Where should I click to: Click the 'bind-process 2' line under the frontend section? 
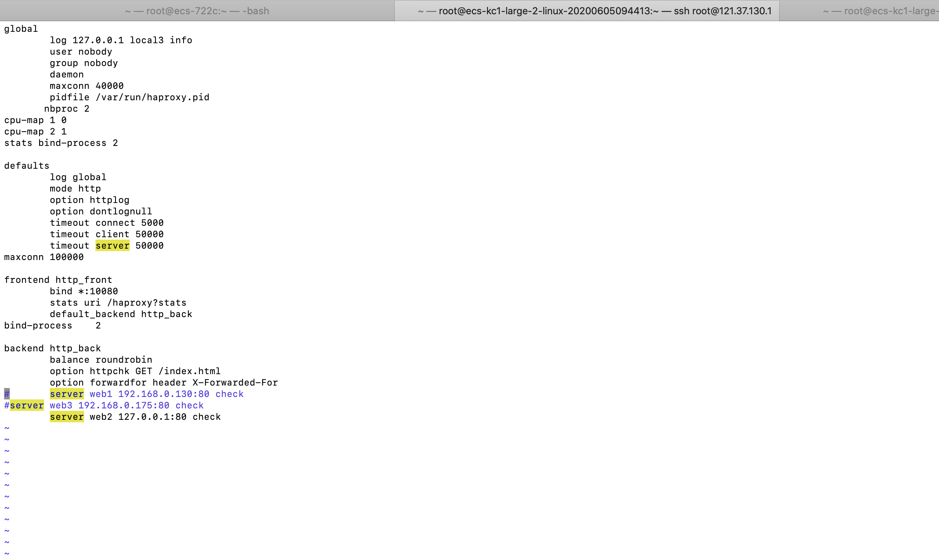point(52,326)
